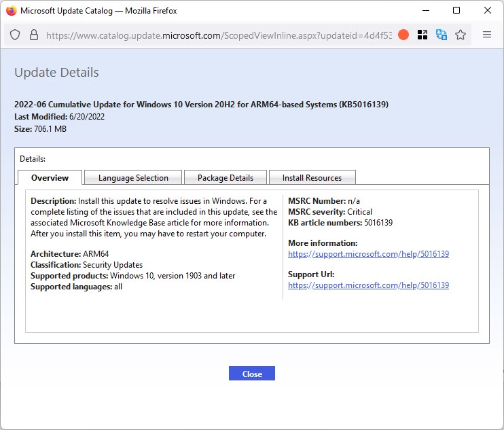Click the Firefox logo in title bar
This screenshot has height=430, width=504.
coord(12,11)
